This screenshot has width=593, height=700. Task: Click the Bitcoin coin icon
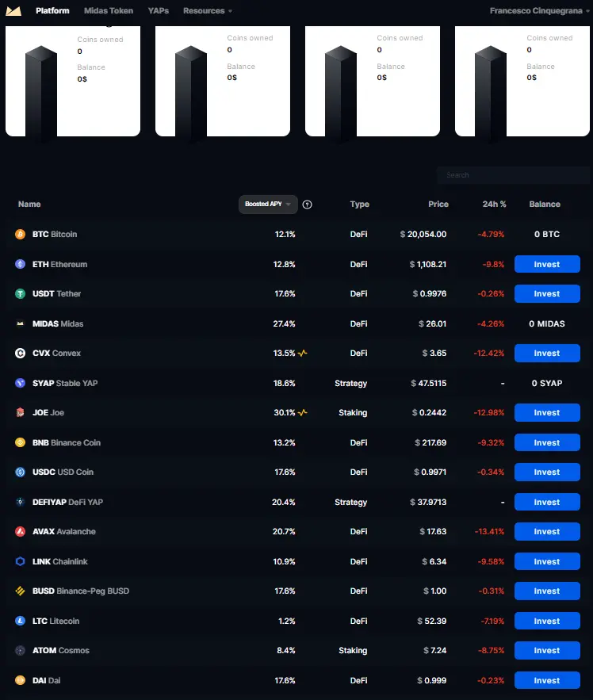point(20,234)
